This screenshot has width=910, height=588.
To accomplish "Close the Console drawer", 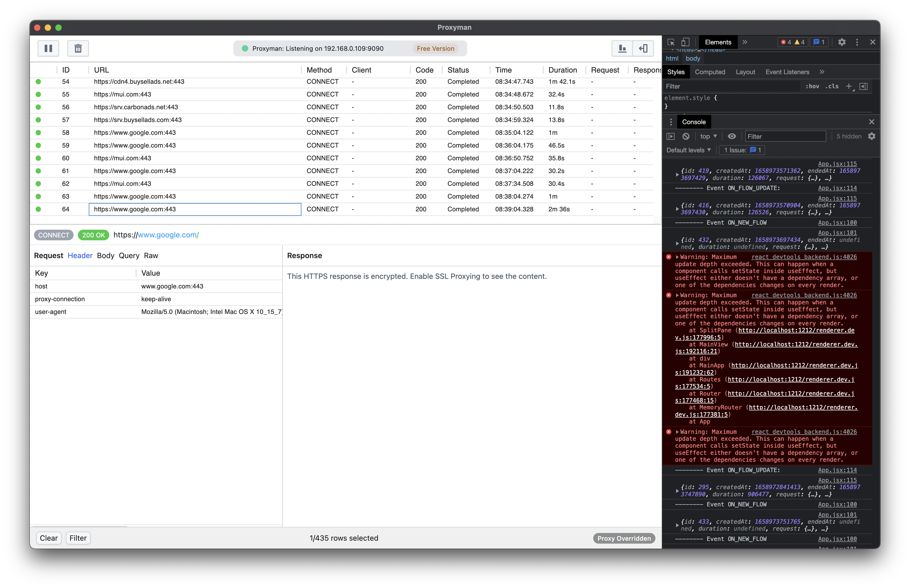I will click(871, 122).
